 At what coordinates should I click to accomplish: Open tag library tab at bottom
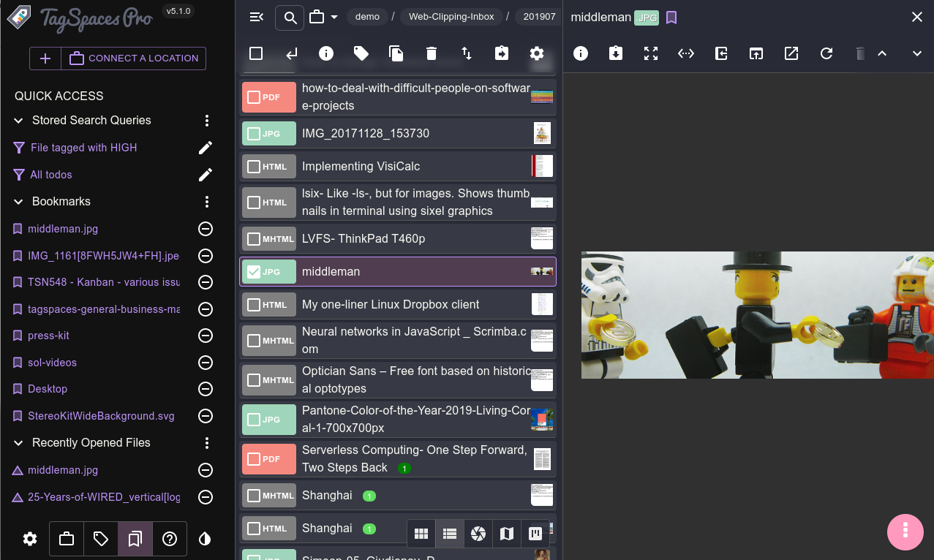[101, 539]
